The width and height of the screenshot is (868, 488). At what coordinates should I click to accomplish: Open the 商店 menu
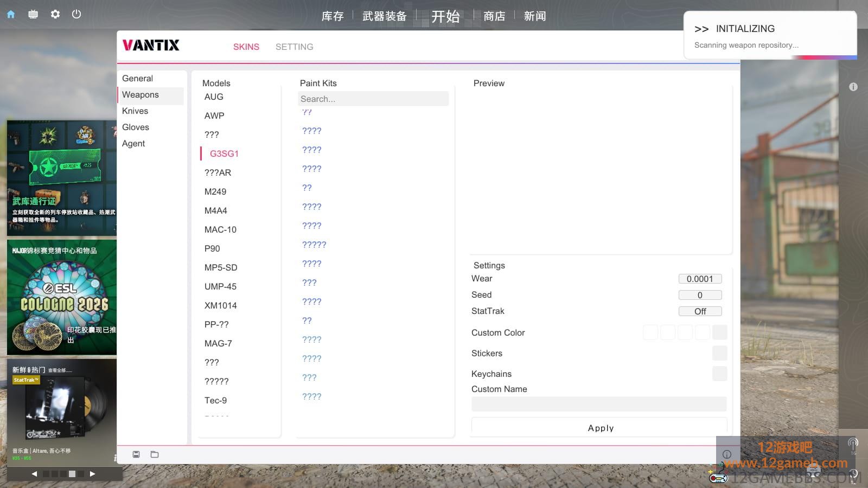[494, 16]
